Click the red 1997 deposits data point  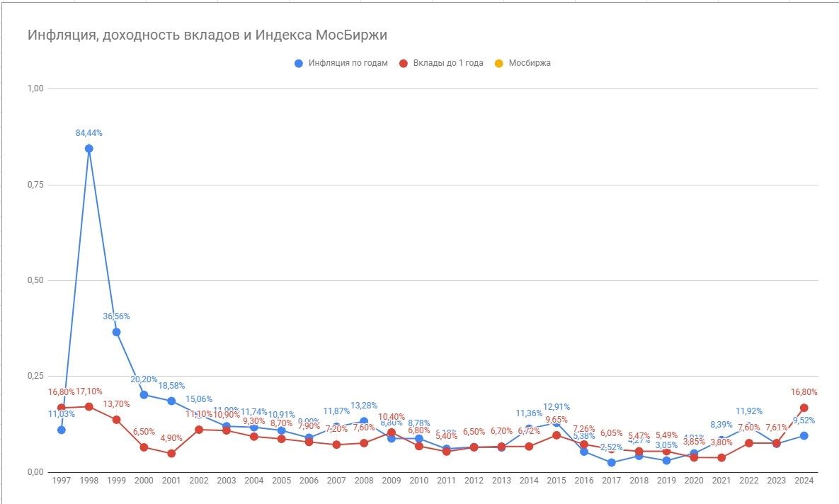62,408
